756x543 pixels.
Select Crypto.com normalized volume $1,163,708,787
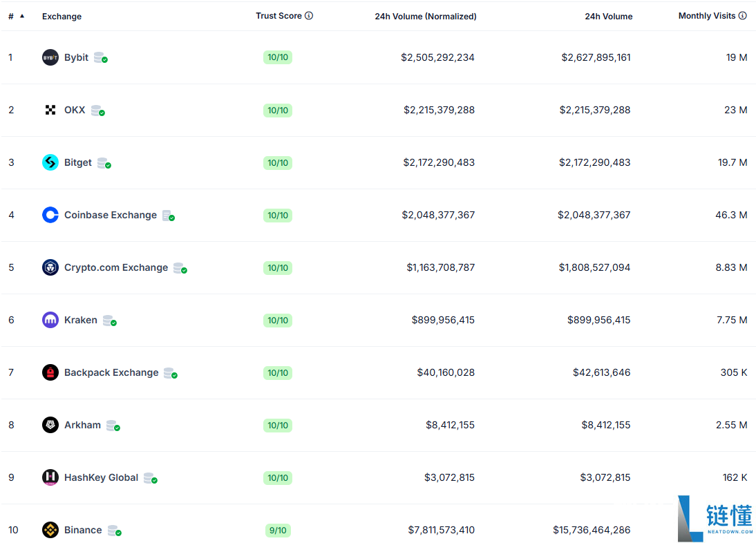pyautogui.click(x=441, y=267)
